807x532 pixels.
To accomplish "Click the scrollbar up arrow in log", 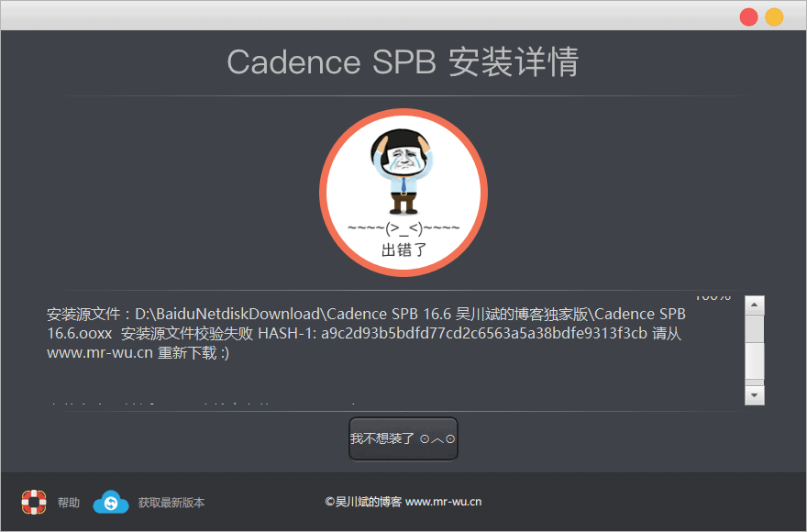I will pos(755,305).
